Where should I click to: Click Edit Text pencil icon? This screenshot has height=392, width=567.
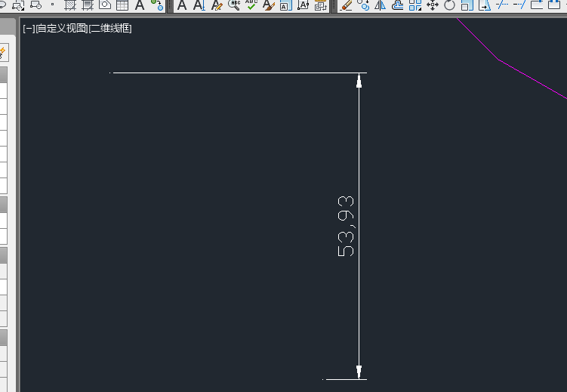tap(217, 5)
